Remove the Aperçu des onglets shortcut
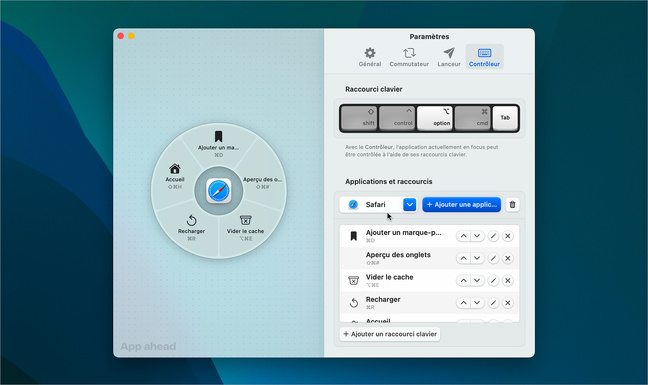Image resolution: width=648 pixels, height=385 pixels. pyautogui.click(x=508, y=258)
